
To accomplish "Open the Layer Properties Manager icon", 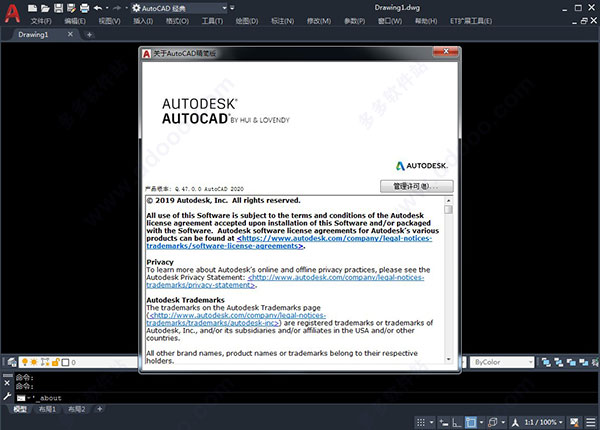I will pyautogui.click(x=12, y=362).
